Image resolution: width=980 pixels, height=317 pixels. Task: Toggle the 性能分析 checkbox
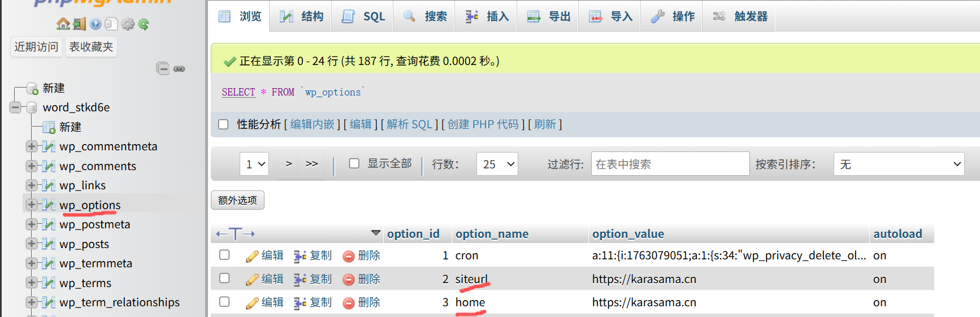pyautogui.click(x=224, y=124)
